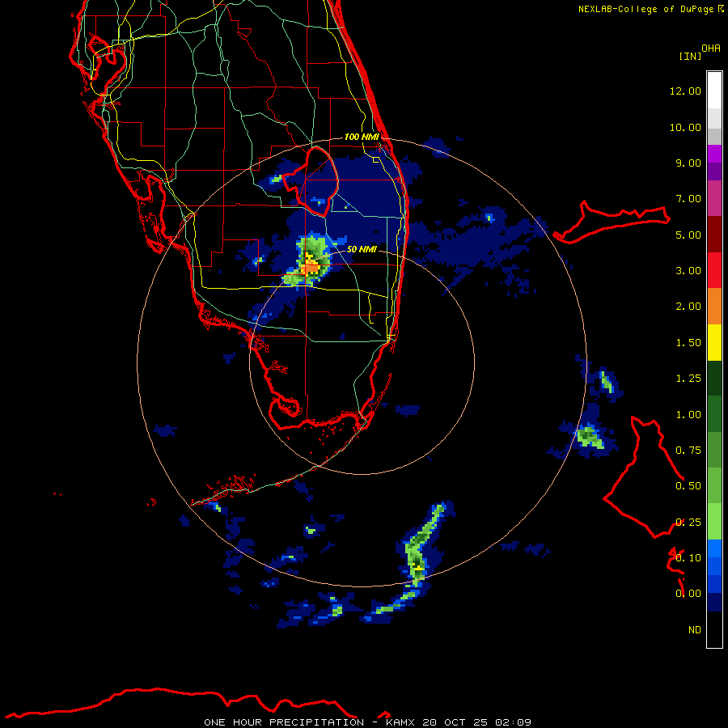Click the "5.00" scale label
728x728 pixels.
coord(688,235)
